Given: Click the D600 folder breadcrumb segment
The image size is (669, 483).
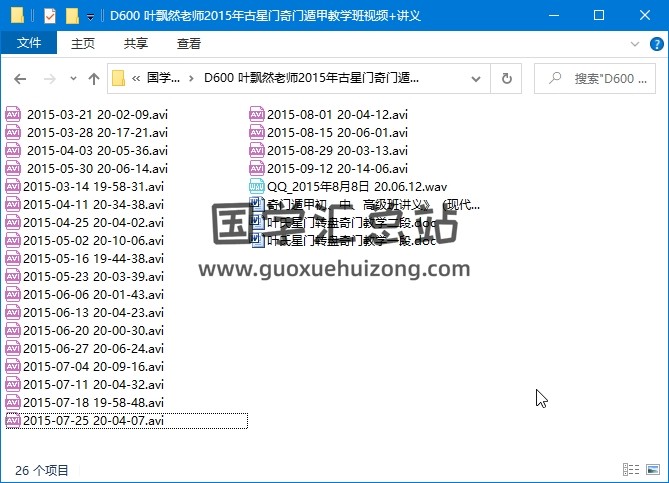Looking at the screenshot, I should [311, 78].
